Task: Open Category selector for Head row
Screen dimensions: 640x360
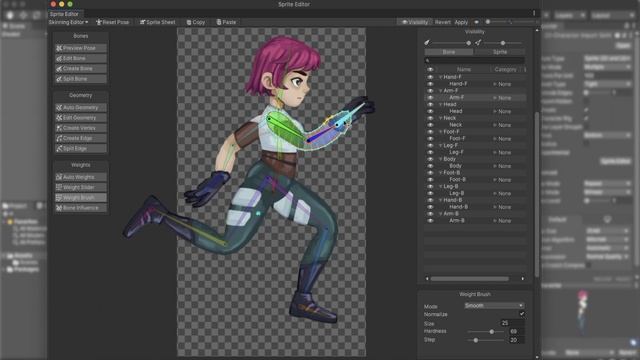Action: click(x=502, y=111)
